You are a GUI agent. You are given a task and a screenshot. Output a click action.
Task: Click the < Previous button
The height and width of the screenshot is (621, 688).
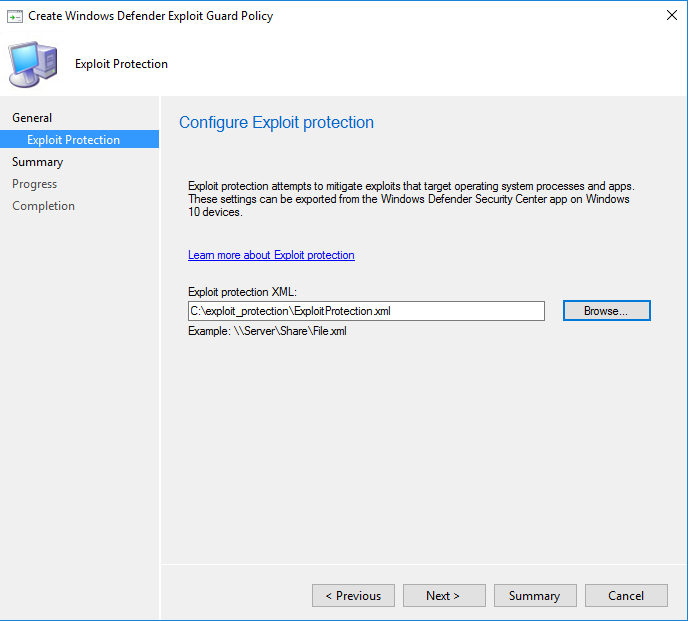(x=353, y=596)
